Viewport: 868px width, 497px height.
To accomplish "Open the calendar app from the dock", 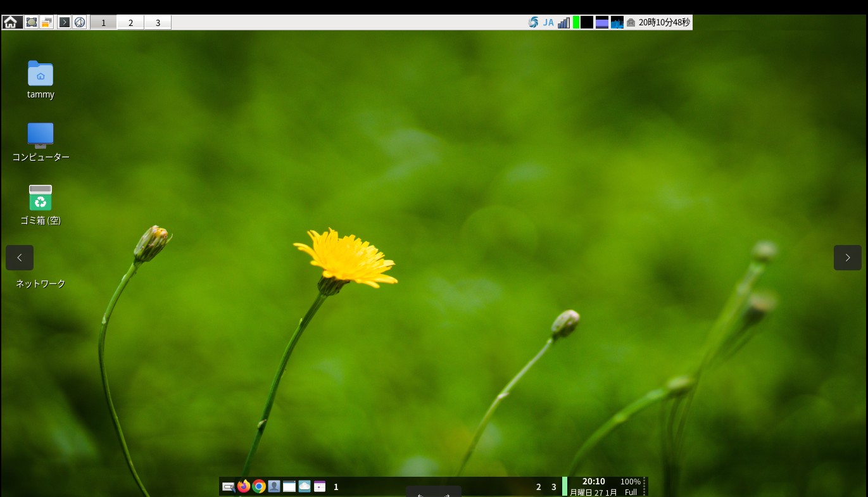I will click(x=320, y=486).
